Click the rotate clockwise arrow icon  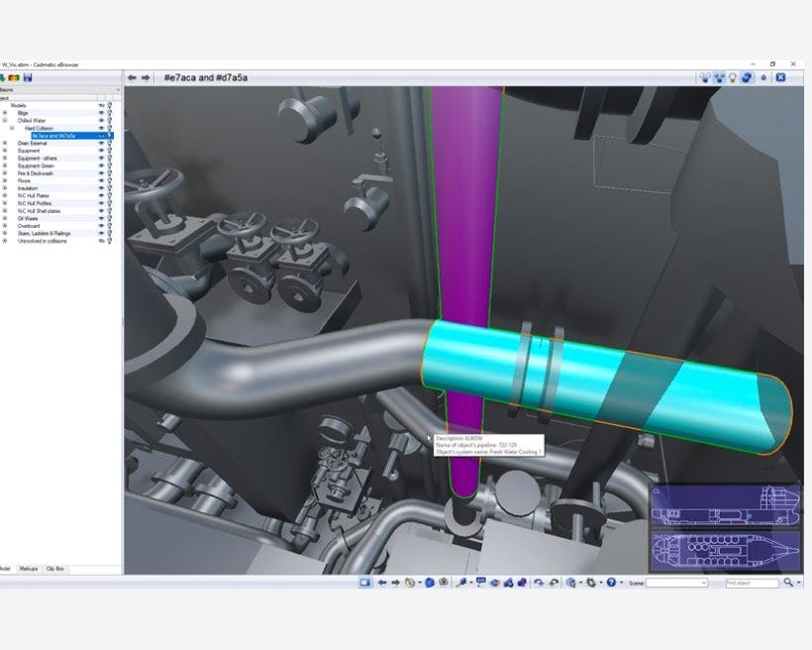(x=539, y=583)
